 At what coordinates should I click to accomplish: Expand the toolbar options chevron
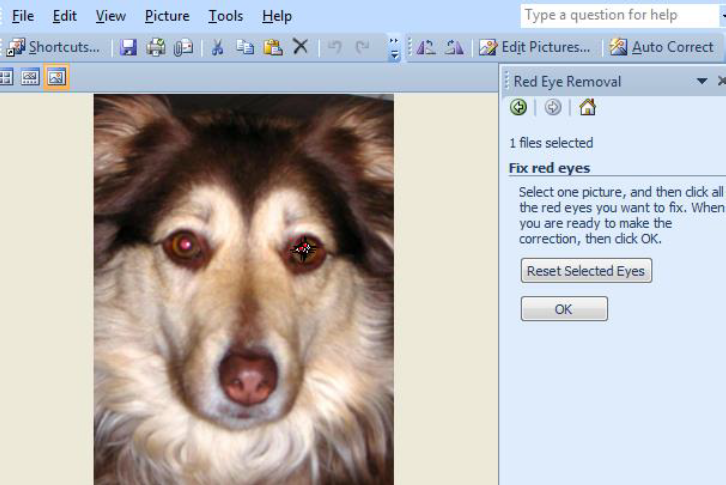tap(394, 49)
